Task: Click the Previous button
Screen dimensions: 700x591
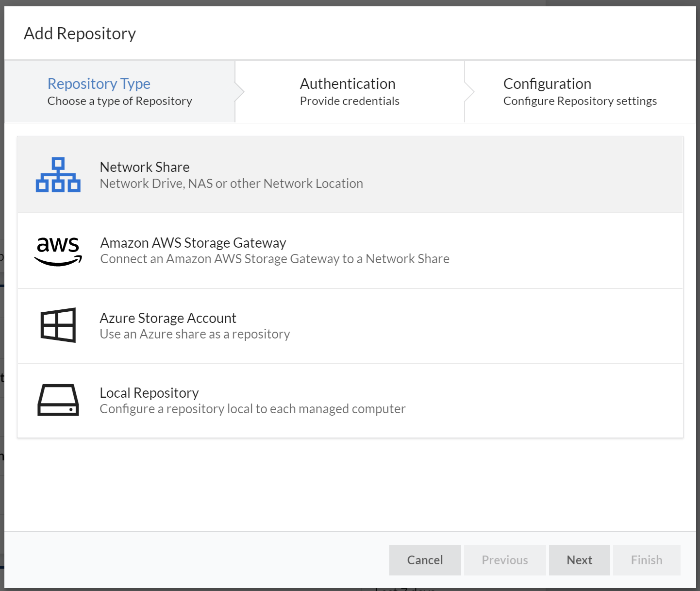Action: point(504,560)
